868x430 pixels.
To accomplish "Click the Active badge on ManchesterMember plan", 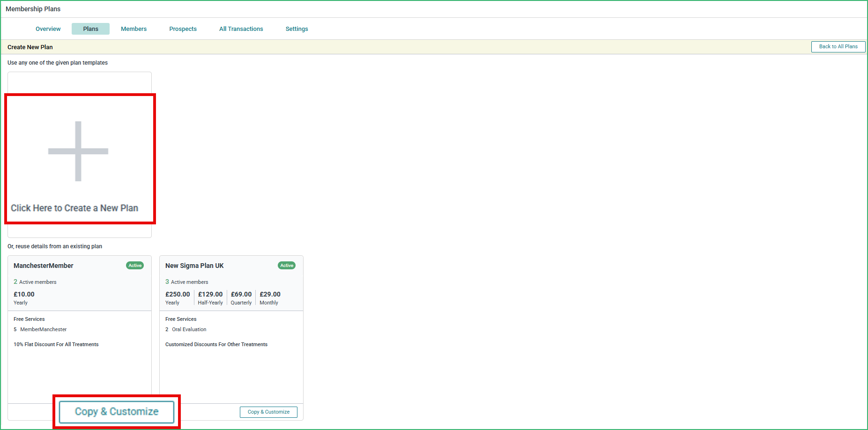I will (135, 265).
